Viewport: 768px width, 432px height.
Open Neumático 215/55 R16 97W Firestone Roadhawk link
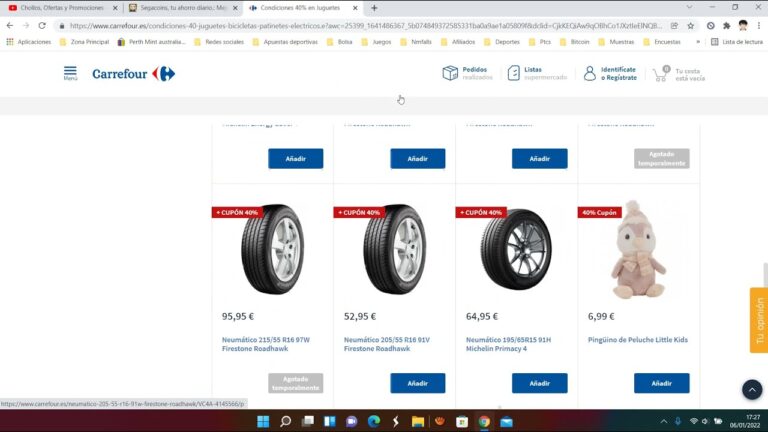point(266,344)
